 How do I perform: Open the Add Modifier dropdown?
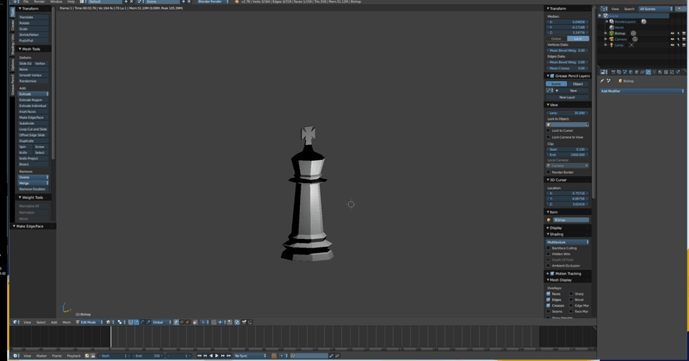click(642, 91)
